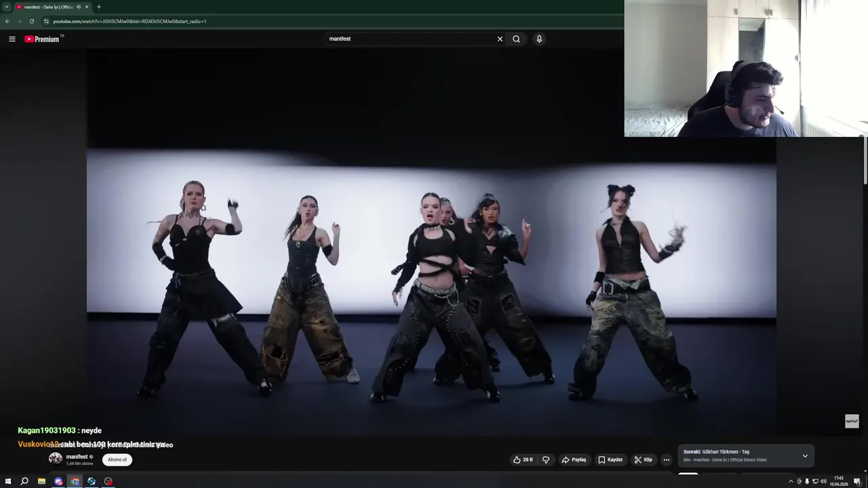Expand the Sonraki playlist panel chevron
This screenshot has width=868, height=488.
(x=805, y=455)
